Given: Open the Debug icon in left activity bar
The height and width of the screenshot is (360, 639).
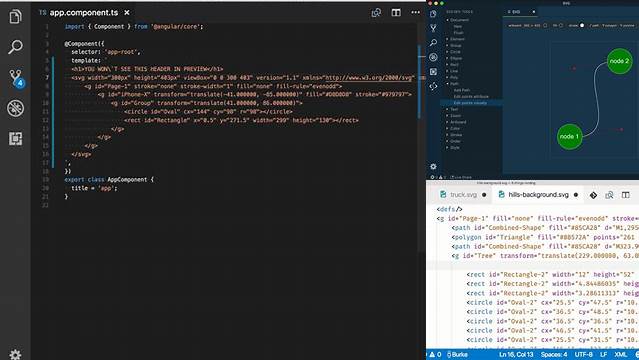Looking at the screenshot, I should coord(15,108).
